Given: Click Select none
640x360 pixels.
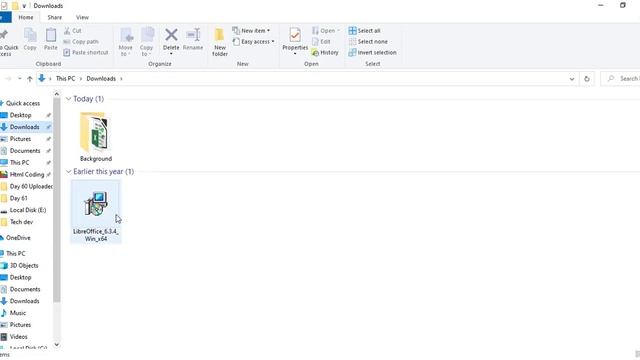Looking at the screenshot, I should pyautogui.click(x=368, y=42).
